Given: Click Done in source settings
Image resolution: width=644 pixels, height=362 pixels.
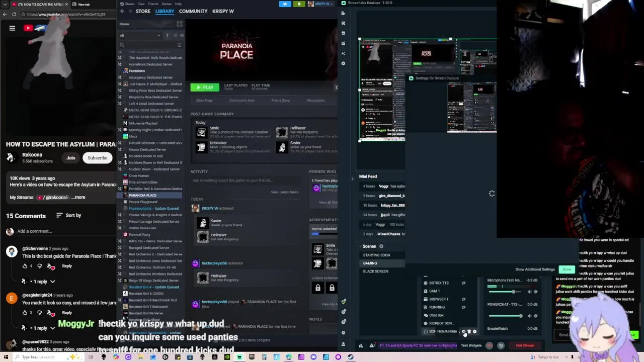Looking at the screenshot, I should pos(567,269).
